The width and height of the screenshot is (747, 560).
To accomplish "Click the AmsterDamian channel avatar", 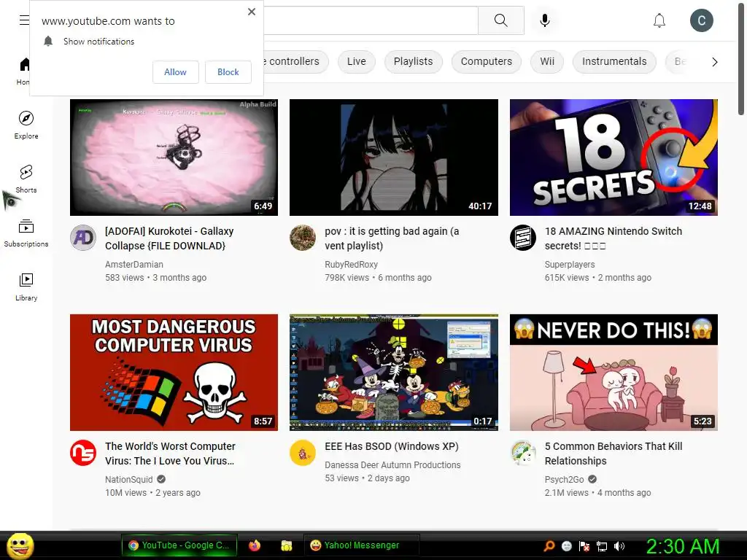I will (x=83, y=238).
